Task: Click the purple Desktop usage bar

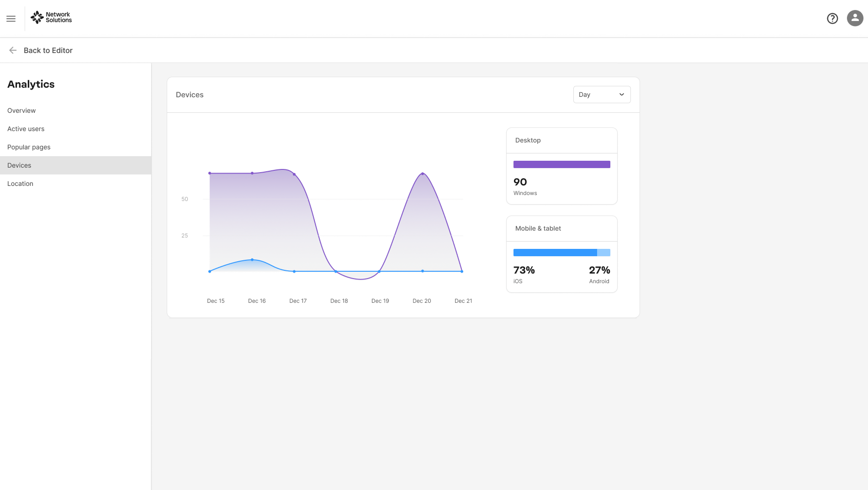Action: pos(561,164)
